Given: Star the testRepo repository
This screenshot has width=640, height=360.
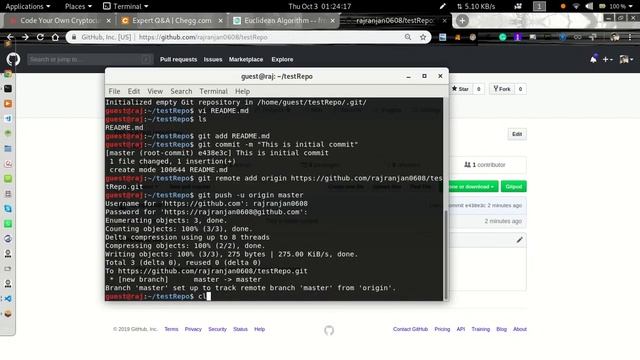Looking at the screenshot, I should tap(460, 89).
